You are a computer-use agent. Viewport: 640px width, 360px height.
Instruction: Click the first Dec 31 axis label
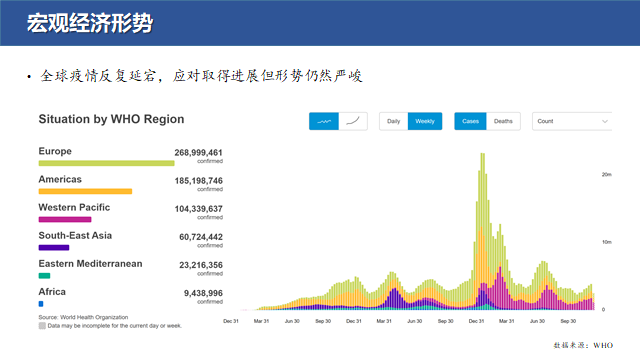[231, 321]
